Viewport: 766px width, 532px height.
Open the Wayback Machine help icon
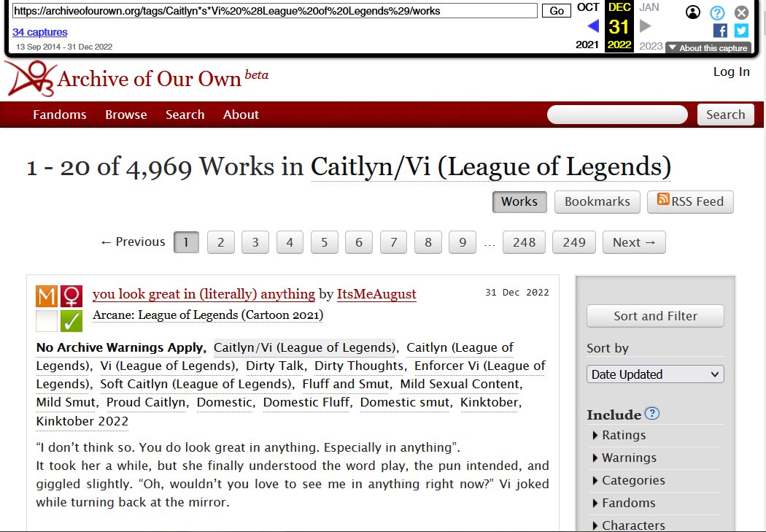coord(717,12)
